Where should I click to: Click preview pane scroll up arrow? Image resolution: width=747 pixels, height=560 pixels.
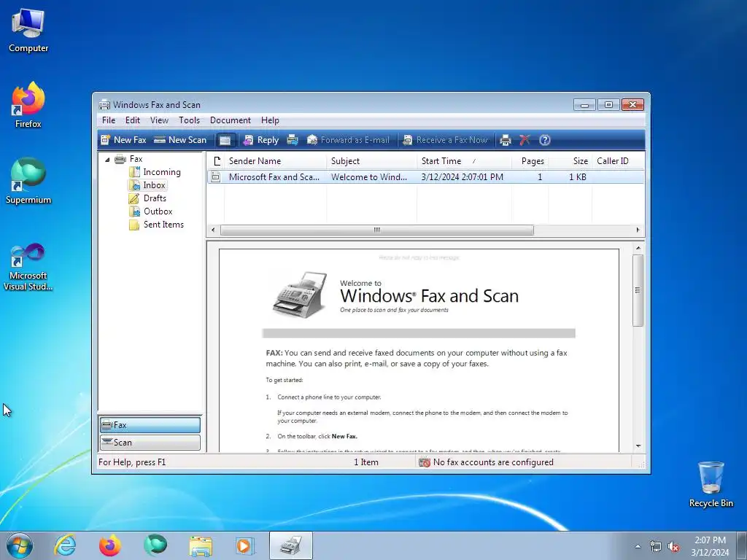[638, 248]
